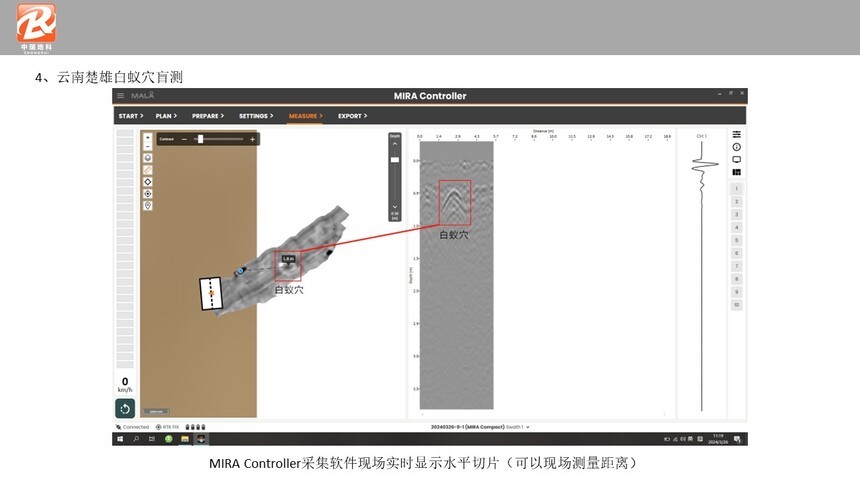The height and width of the screenshot is (484, 860).
Task: Click the Contrast slider handle
Action: coord(201,139)
